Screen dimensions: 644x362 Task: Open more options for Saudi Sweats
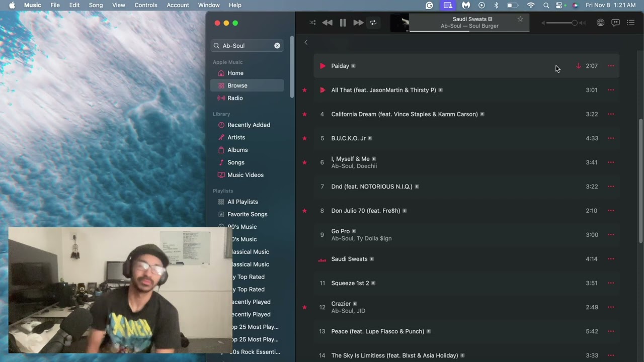click(x=611, y=259)
